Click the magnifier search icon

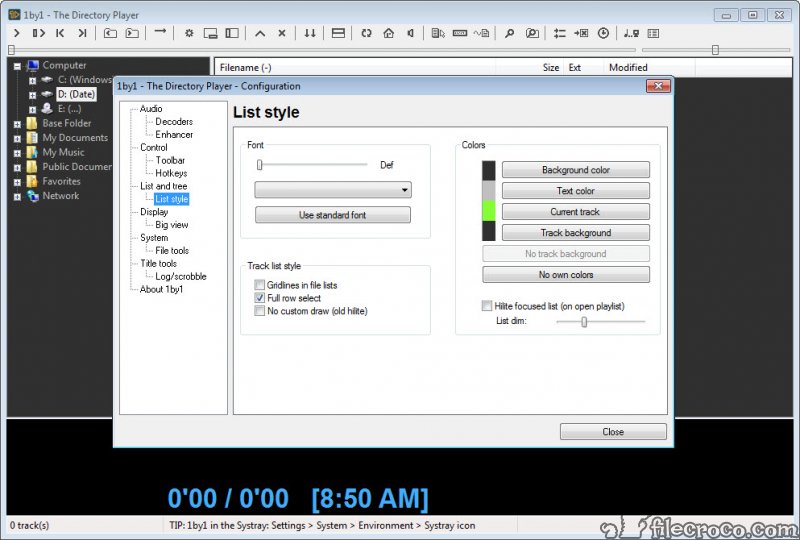pos(509,33)
